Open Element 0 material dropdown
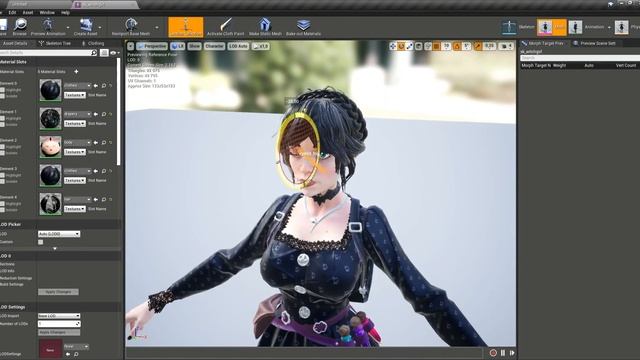Image resolution: width=640 pixels, height=360 pixels. 78,86
